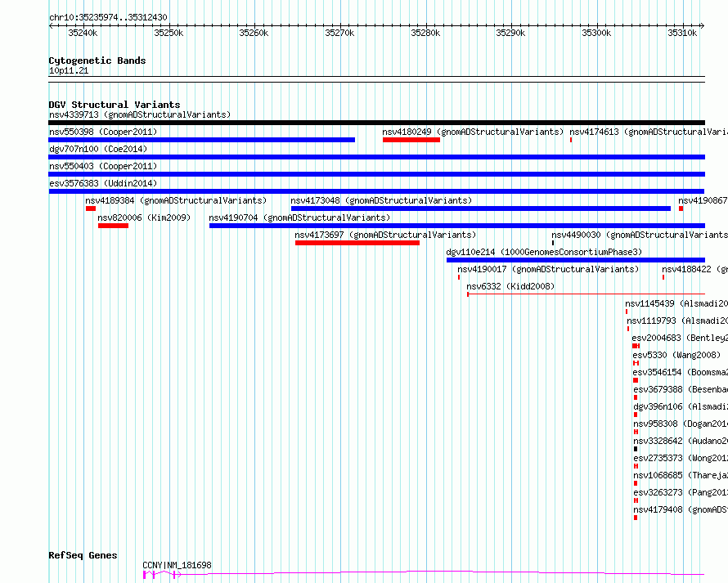The height and width of the screenshot is (583, 728).
Task: Click the nsv1145439 red marker
Action: 627,312
